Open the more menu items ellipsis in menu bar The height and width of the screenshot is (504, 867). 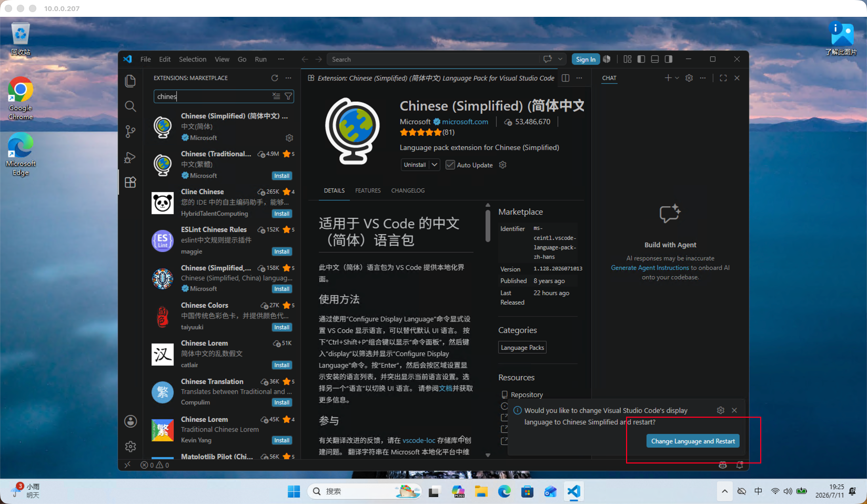coord(281,59)
